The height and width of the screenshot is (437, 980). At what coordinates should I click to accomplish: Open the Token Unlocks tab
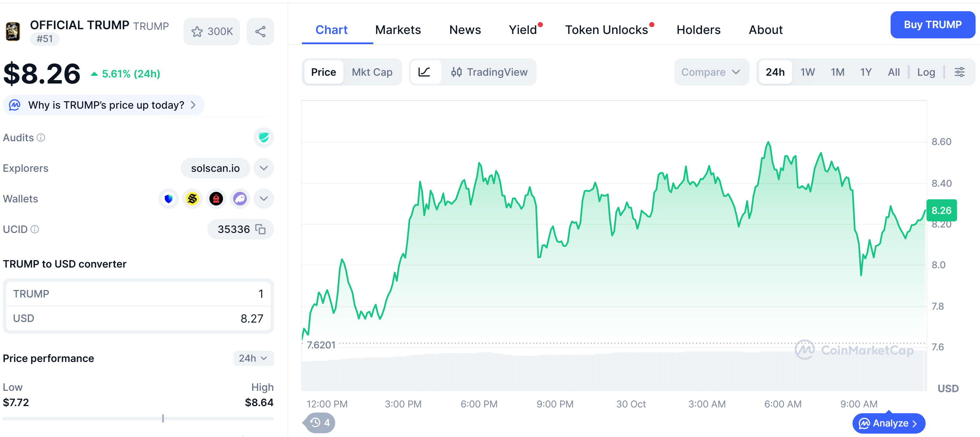606,30
